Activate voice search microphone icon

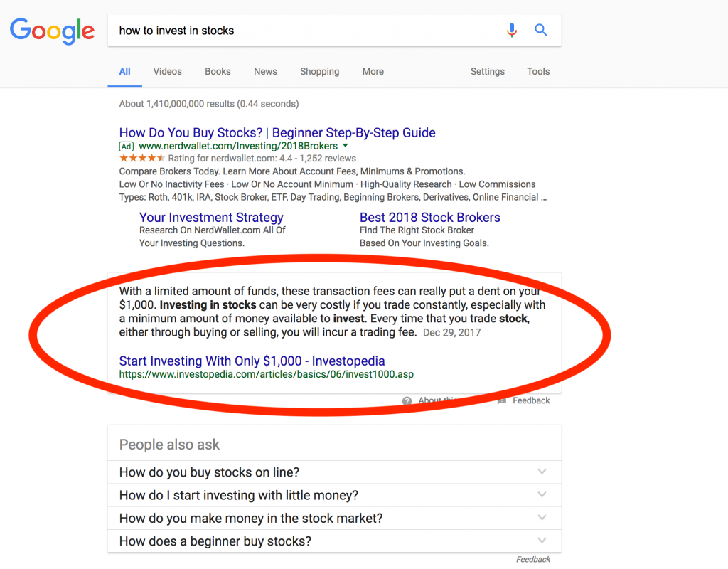point(512,30)
